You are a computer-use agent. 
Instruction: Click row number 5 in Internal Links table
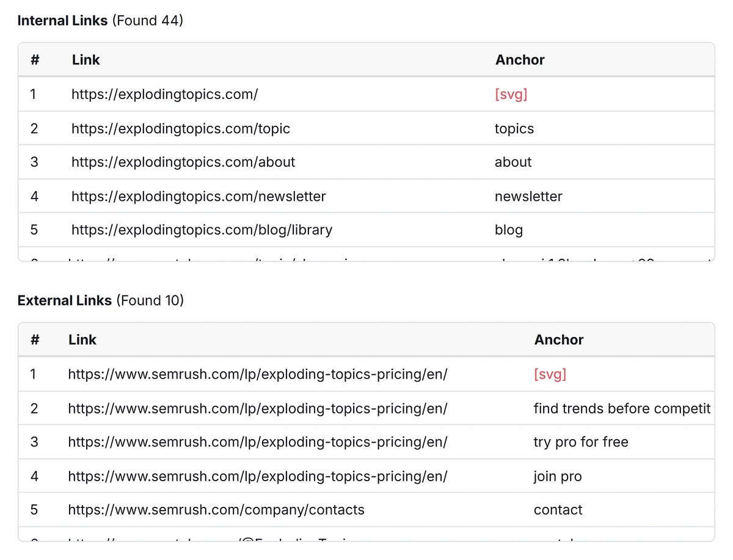click(x=34, y=230)
